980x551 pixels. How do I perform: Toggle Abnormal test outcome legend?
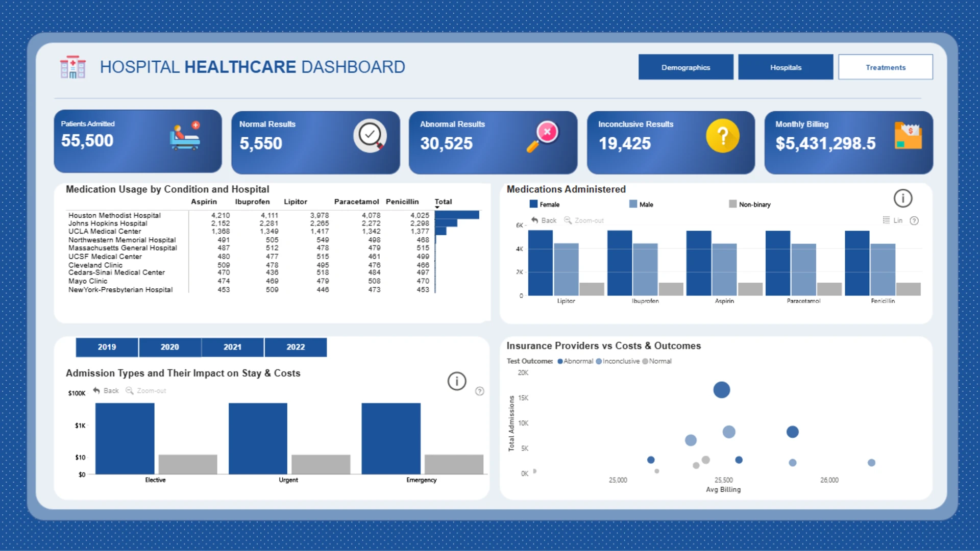click(575, 361)
